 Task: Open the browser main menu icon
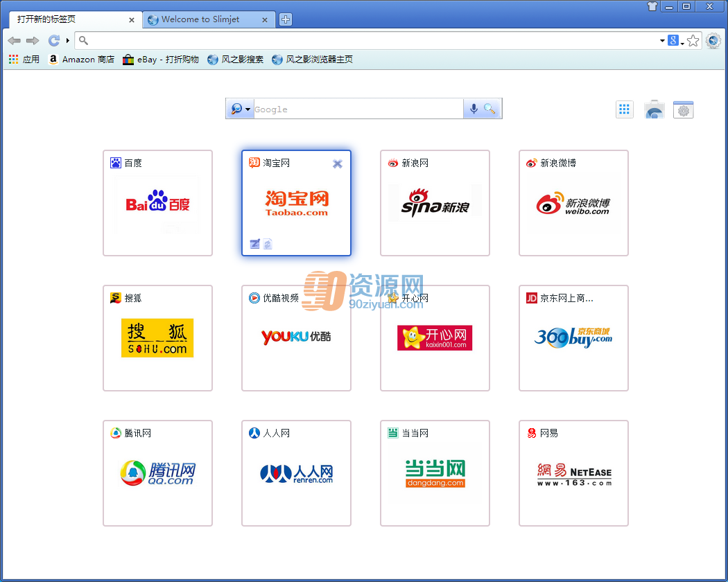713,41
